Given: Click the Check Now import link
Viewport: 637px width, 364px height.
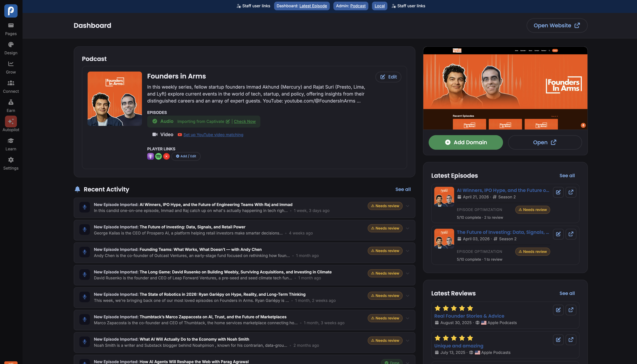Looking at the screenshot, I should [x=245, y=122].
